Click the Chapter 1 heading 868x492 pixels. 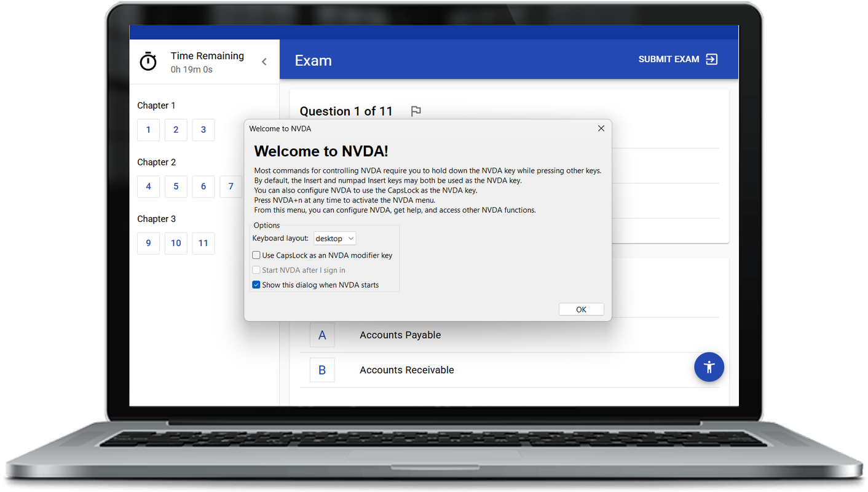156,106
